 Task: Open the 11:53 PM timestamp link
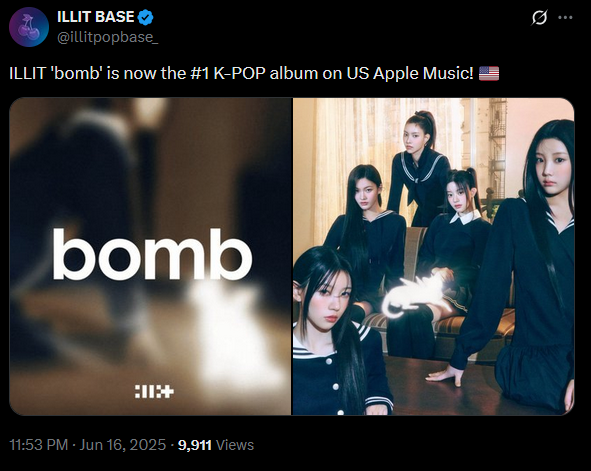38,445
